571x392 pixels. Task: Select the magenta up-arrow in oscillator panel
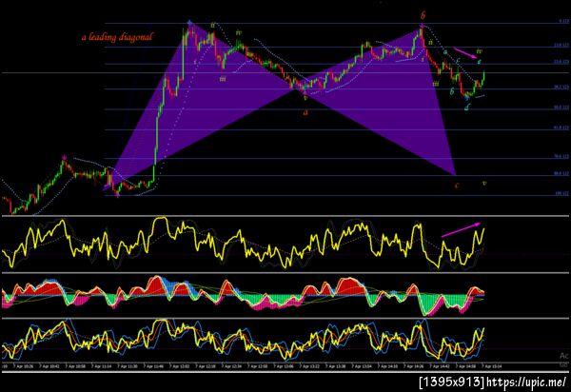[461, 230]
